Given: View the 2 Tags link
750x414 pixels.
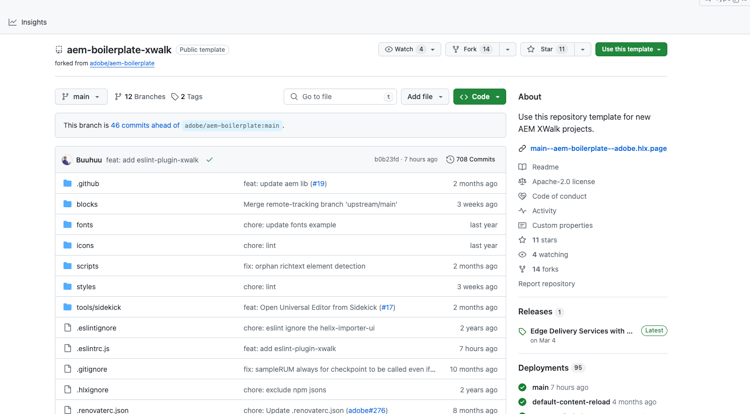Looking at the screenshot, I should (187, 97).
